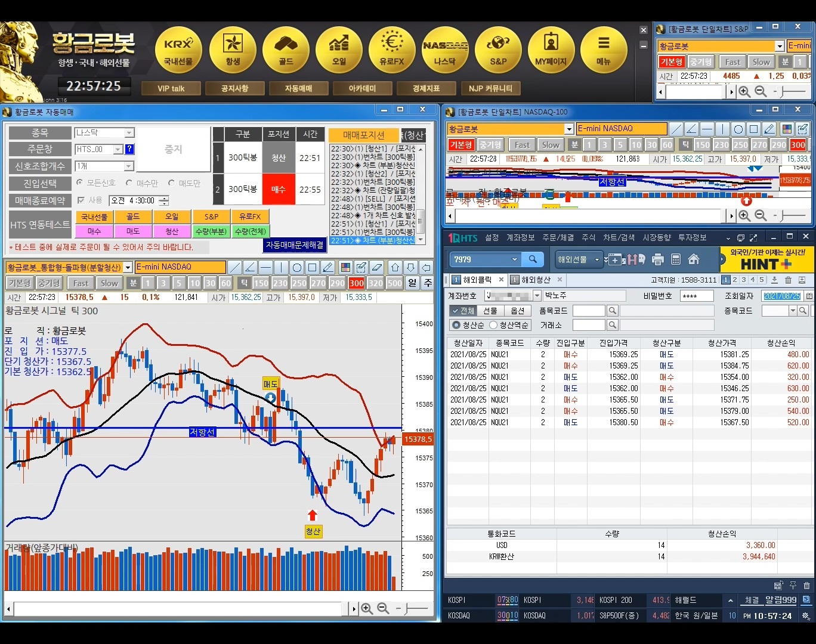Open the KRX 국내선물 round icon
Screen dimensions: 816x644
[x=178, y=51]
